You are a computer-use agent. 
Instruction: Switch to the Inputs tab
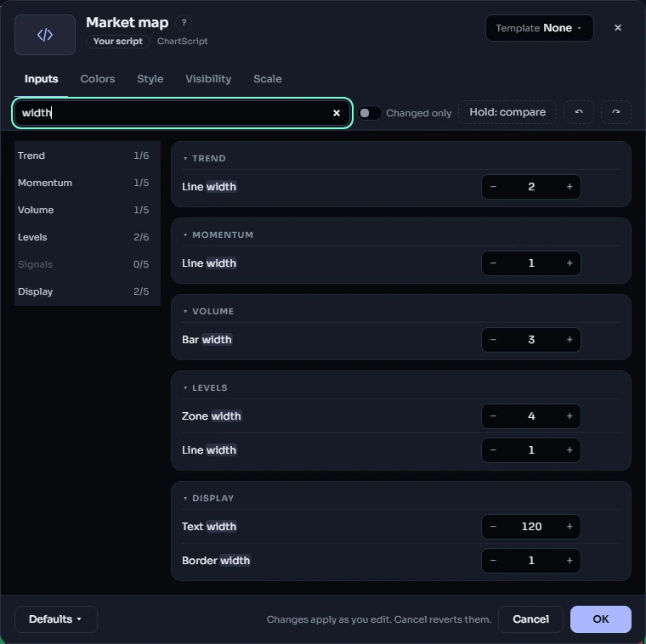41,79
